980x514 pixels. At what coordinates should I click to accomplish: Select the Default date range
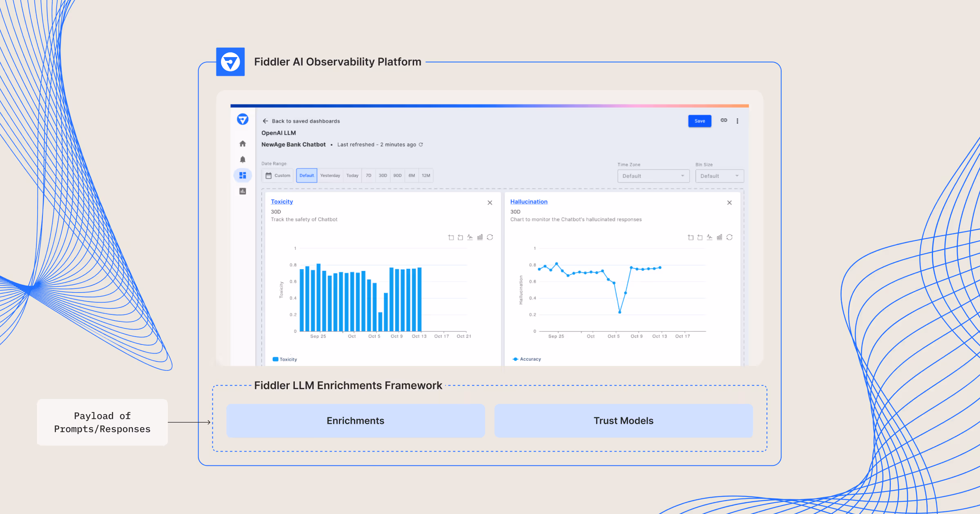307,175
